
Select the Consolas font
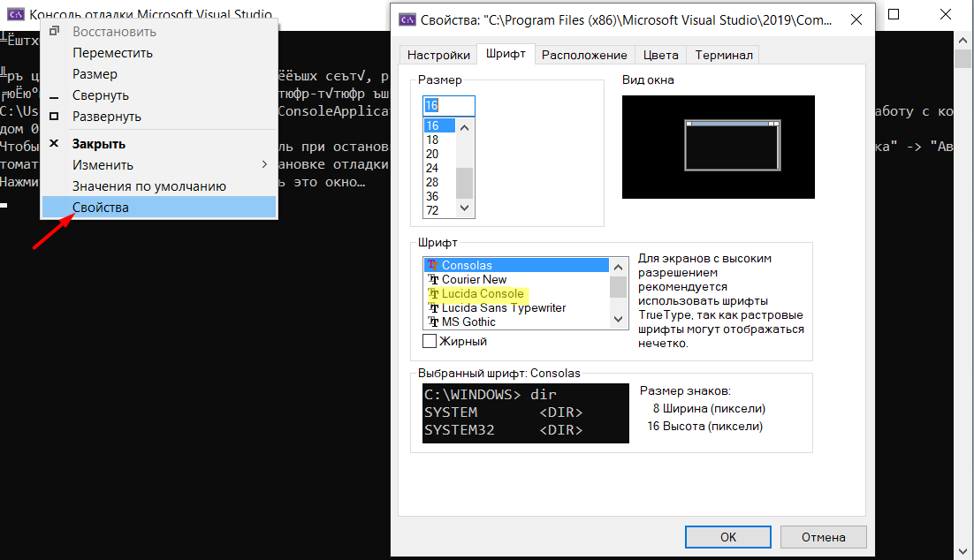point(516,265)
